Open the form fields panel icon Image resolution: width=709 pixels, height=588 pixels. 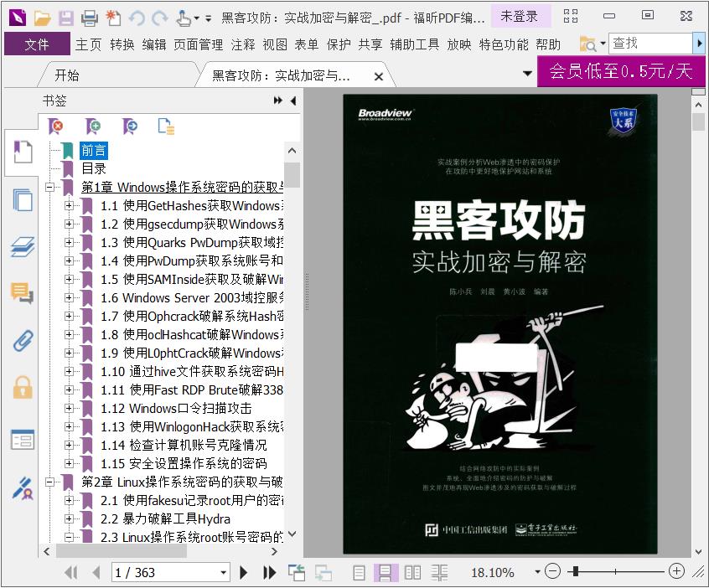23,439
